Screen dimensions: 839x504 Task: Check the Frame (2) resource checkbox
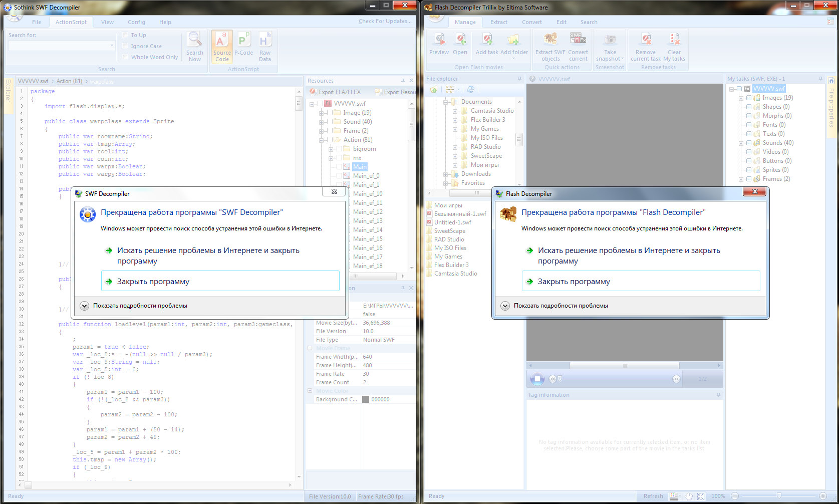click(x=330, y=131)
